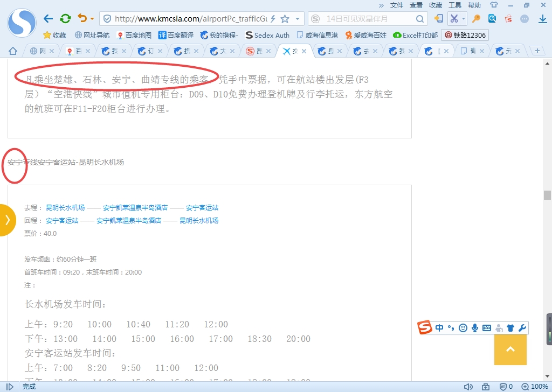Open the Sedex Auth bookmark

click(x=267, y=35)
